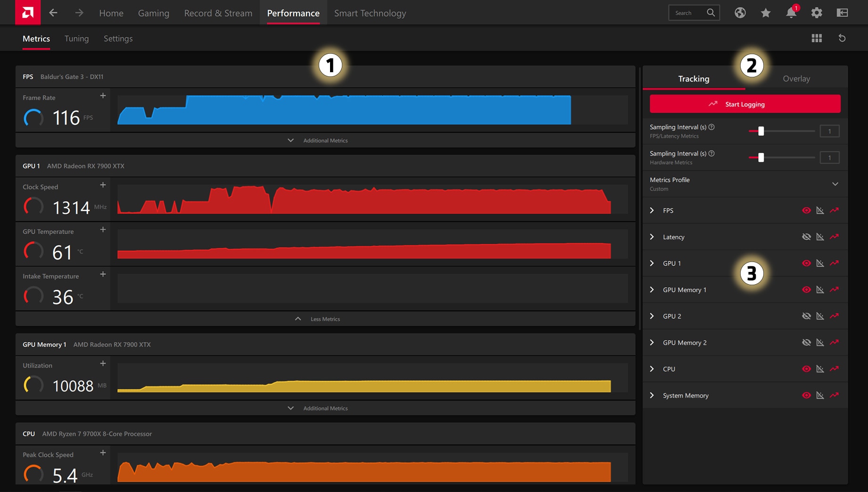Open the Record & Stream tab
Screen dimensions: 868x492
point(218,13)
